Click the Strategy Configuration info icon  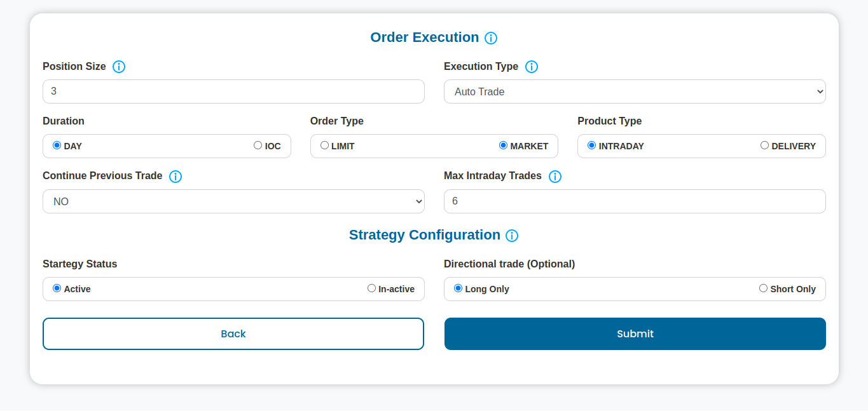click(x=512, y=236)
